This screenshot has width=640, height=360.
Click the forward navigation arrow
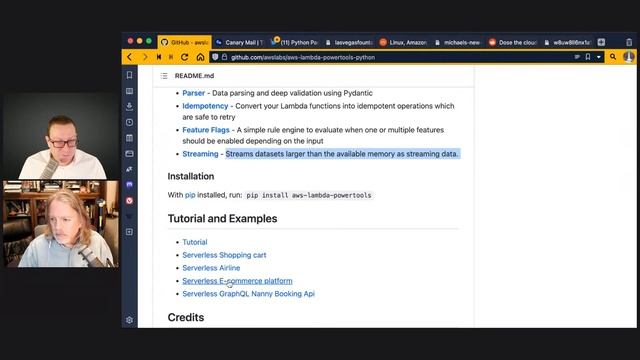144,57
